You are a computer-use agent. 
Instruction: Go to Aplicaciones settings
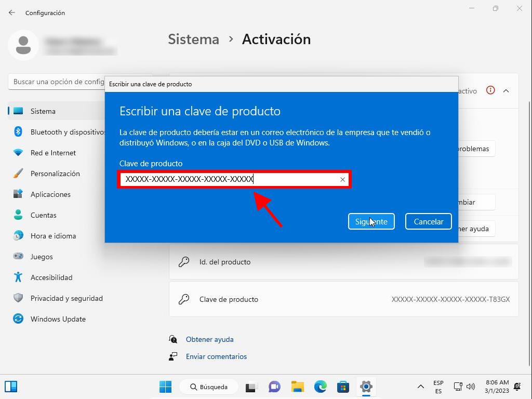(x=50, y=194)
